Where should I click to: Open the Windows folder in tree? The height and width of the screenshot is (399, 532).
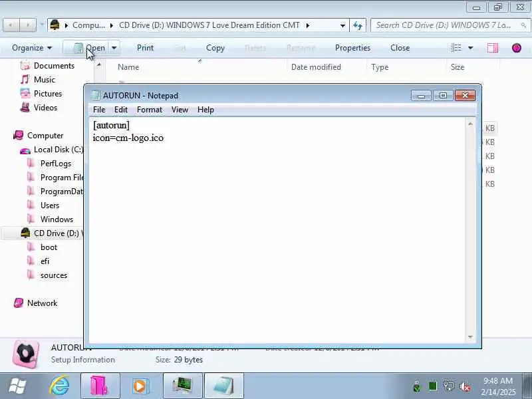tap(57, 219)
